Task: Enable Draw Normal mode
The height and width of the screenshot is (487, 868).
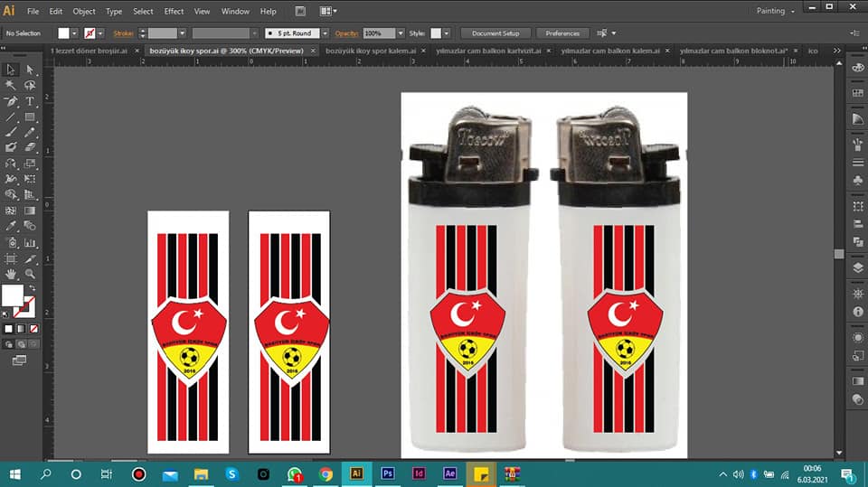Action: click(x=8, y=344)
